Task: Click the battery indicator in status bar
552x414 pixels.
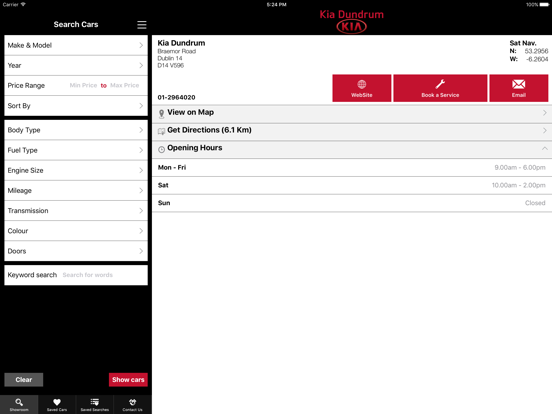Action: [x=544, y=5]
